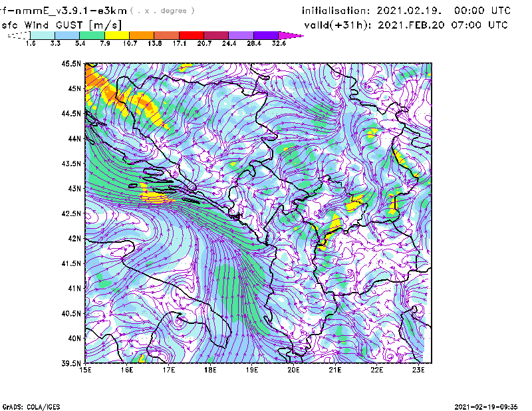Click the '41.5N' latitude label
This screenshot has width=532, height=411.
coord(71,263)
